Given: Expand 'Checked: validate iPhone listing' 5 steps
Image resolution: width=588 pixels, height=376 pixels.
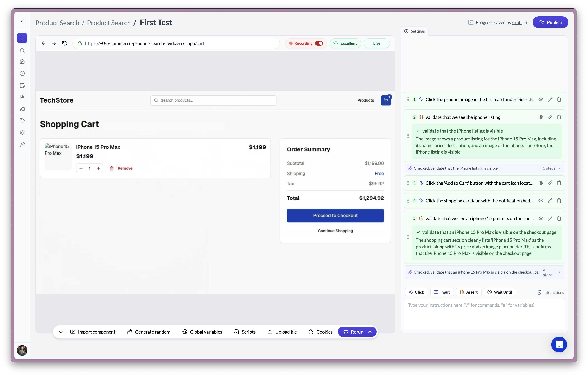Looking at the screenshot, I should pos(559,168).
